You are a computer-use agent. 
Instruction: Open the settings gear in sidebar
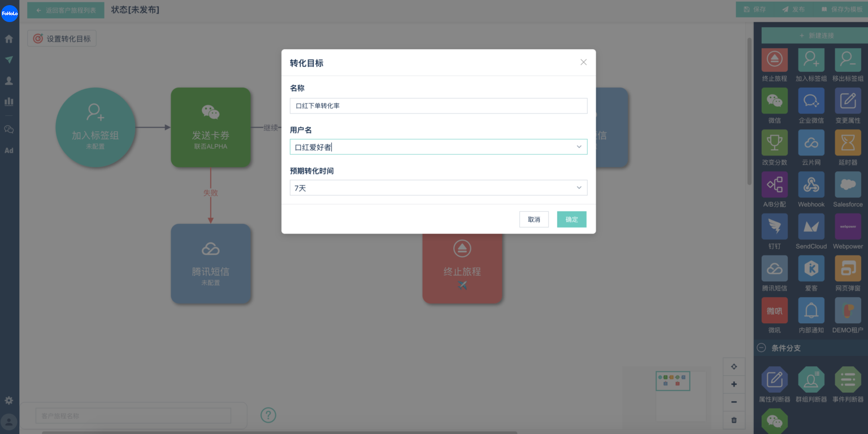pos(9,400)
